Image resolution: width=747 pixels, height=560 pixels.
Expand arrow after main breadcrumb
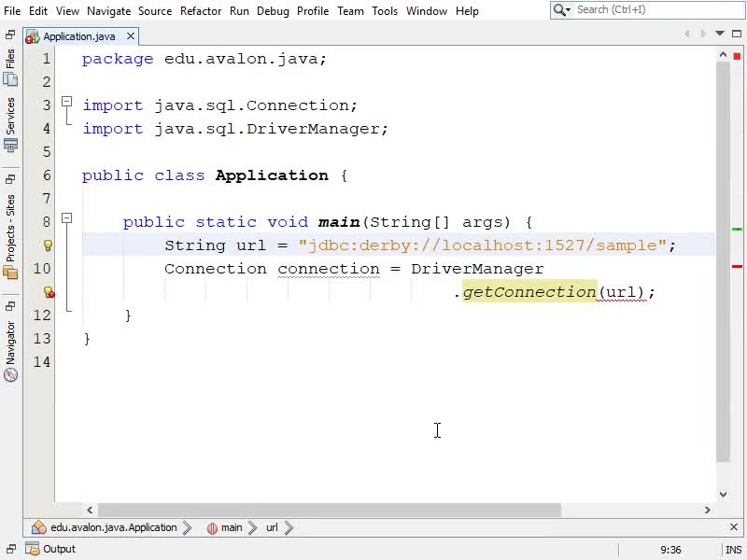[x=253, y=527]
